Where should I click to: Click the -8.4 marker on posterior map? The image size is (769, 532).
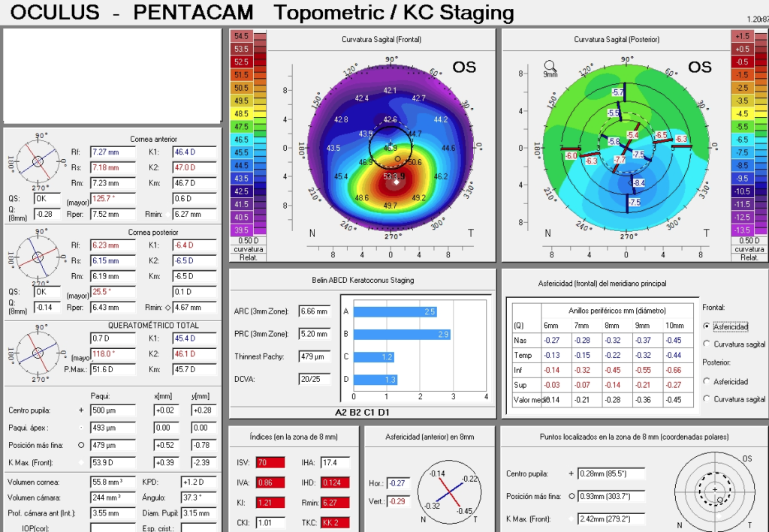(638, 183)
